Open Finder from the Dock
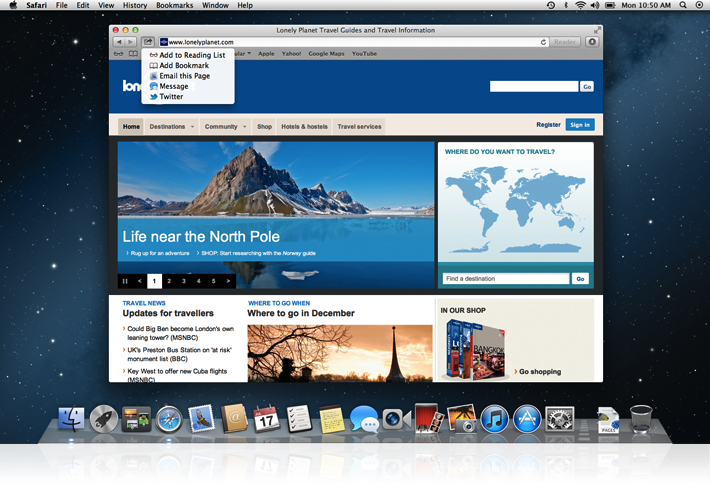 click(71, 418)
